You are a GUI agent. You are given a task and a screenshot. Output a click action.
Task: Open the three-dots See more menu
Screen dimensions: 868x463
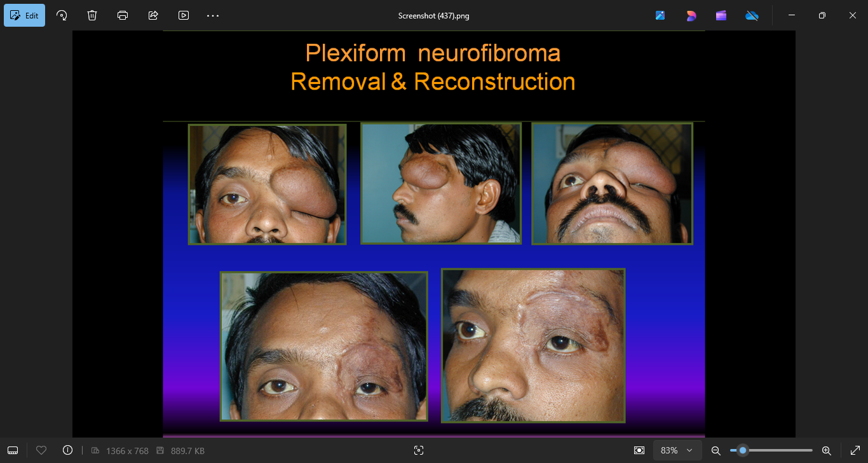coord(213,15)
